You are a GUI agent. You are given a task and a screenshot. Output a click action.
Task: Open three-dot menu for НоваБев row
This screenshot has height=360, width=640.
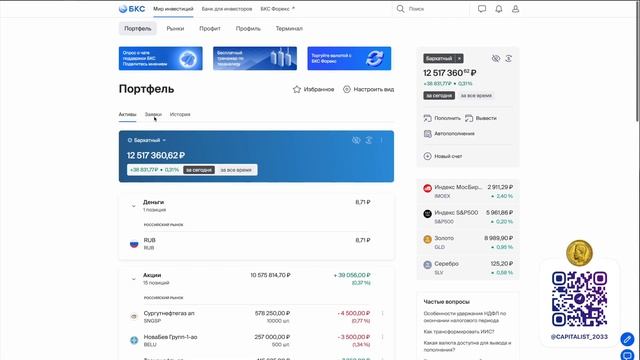pos(382,337)
